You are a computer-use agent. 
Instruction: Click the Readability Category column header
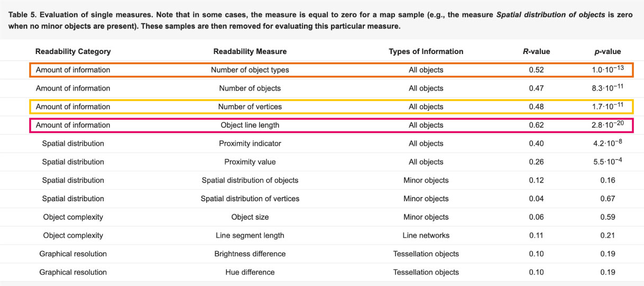pos(73,51)
